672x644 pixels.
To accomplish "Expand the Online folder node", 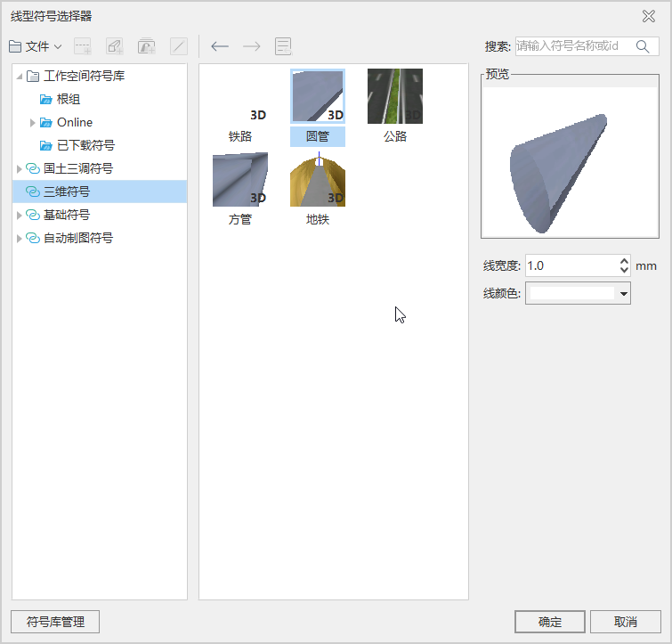I will [x=33, y=123].
